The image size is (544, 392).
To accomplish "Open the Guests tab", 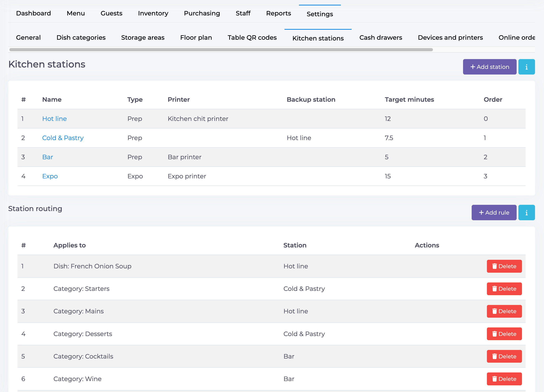I will pyautogui.click(x=111, y=13).
